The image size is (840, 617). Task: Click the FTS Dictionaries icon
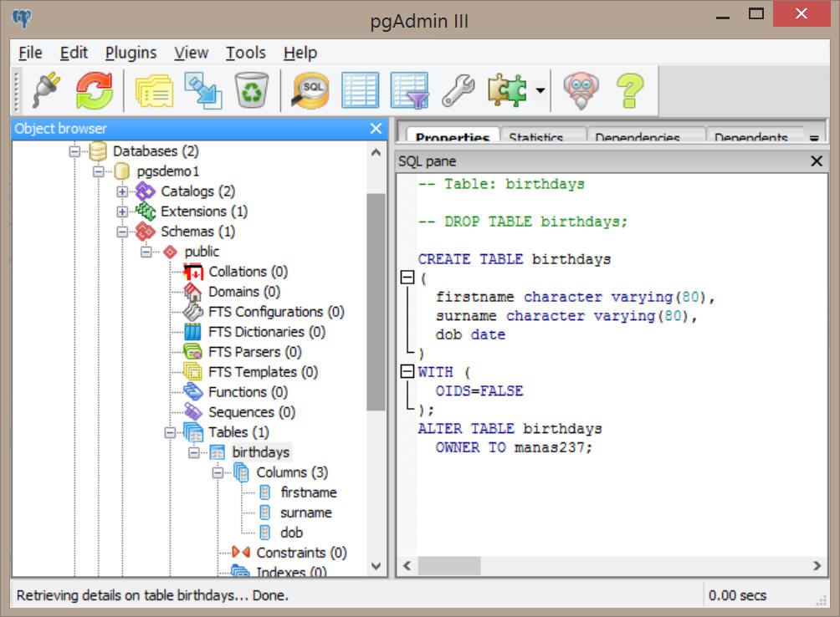pos(193,332)
